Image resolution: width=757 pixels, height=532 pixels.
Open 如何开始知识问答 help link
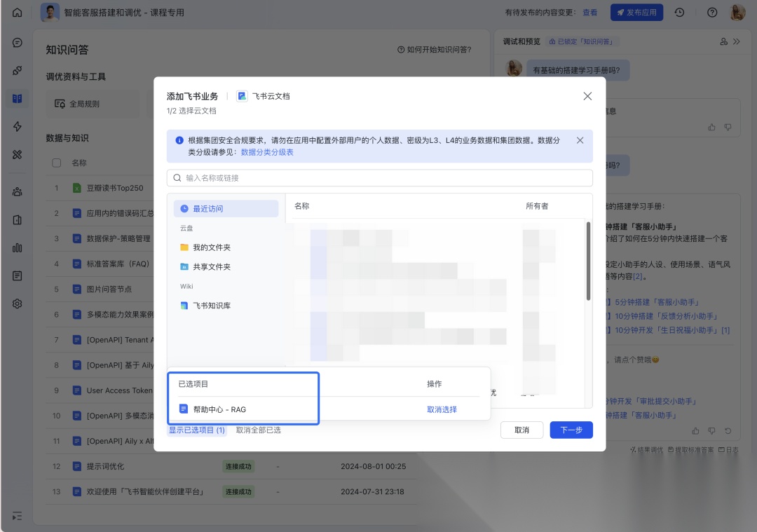tap(434, 50)
